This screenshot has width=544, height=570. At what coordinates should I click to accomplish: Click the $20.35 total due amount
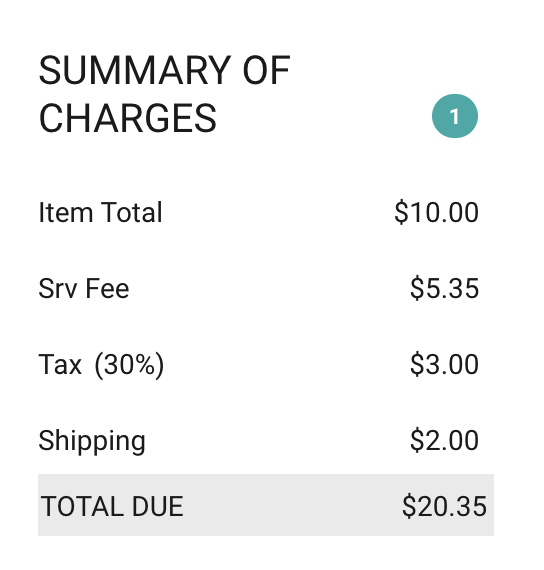tap(444, 506)
